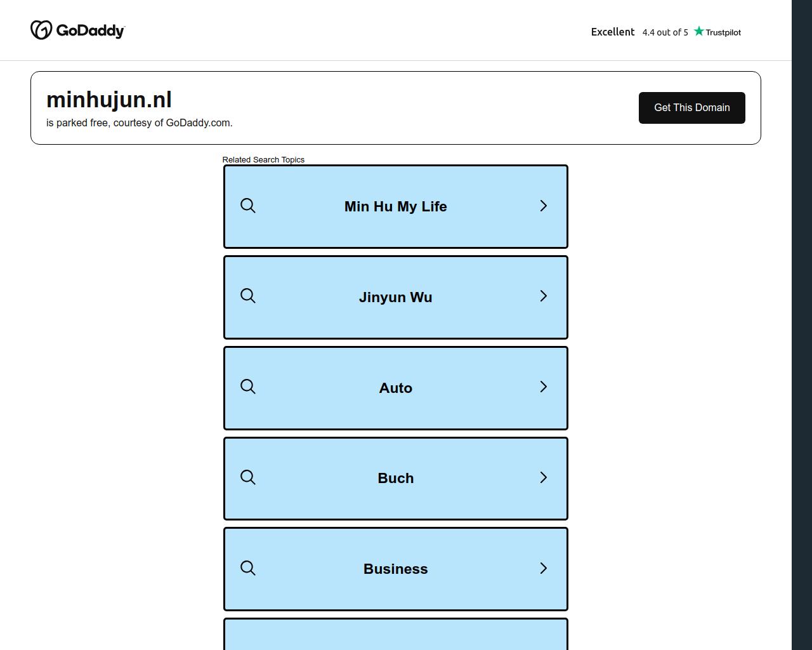Click the right chevron in the Buch row
Screen dimensions: 812x650
pos(543,477)
